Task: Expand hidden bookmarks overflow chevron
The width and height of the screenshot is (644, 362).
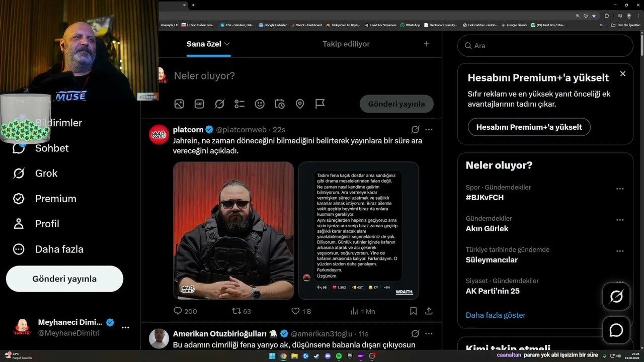Action: tap(601, 25)
